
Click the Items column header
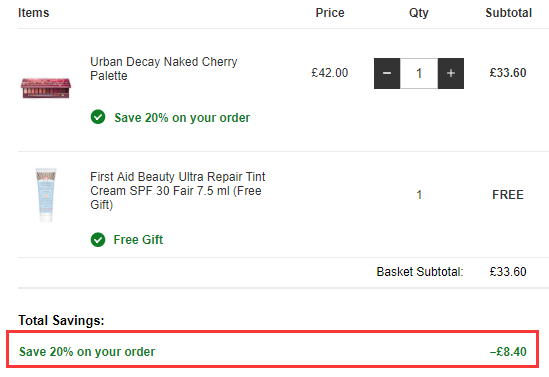[34, 13]
